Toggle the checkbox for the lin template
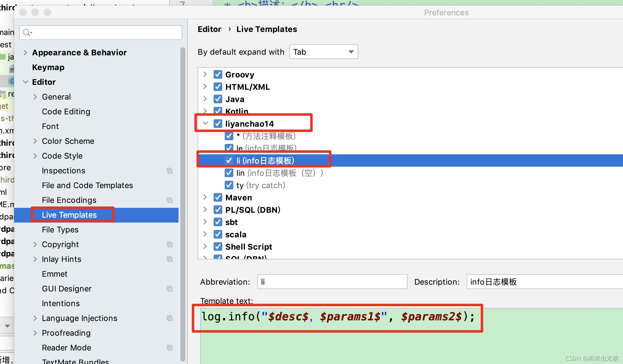 (229, 173)
